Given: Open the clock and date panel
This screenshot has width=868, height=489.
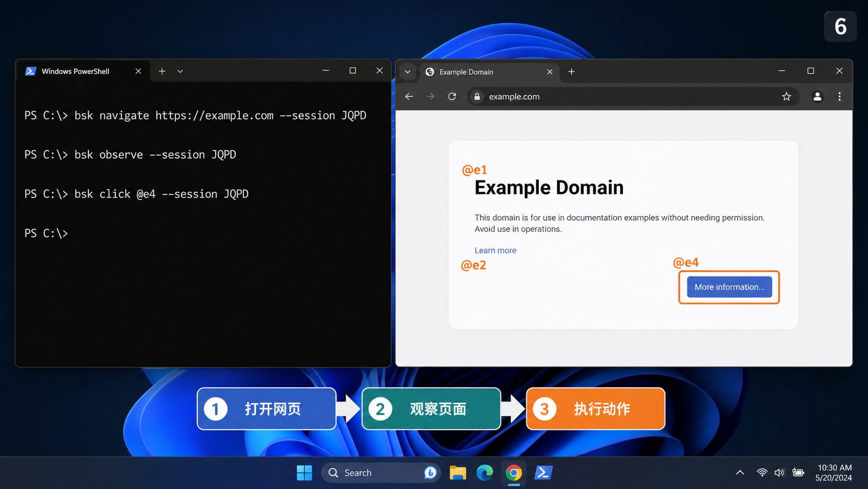Looking at the screenshot, I should pyautogui.click(x=834, y=473).
